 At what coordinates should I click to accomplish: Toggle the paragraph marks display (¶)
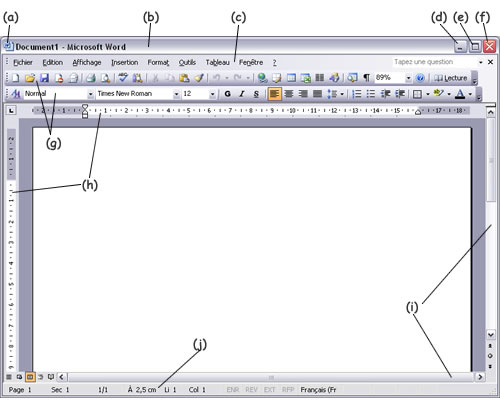(x=366, y=78)
